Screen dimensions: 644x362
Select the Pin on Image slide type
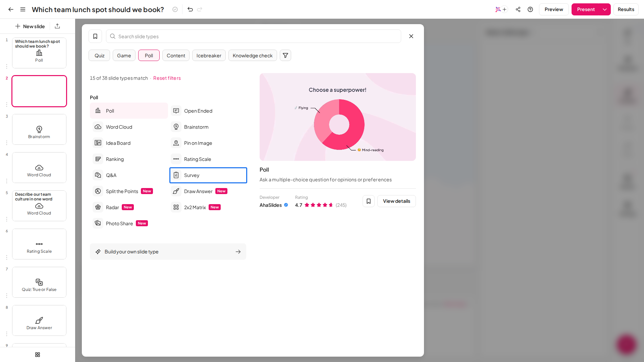pos(208,143)
